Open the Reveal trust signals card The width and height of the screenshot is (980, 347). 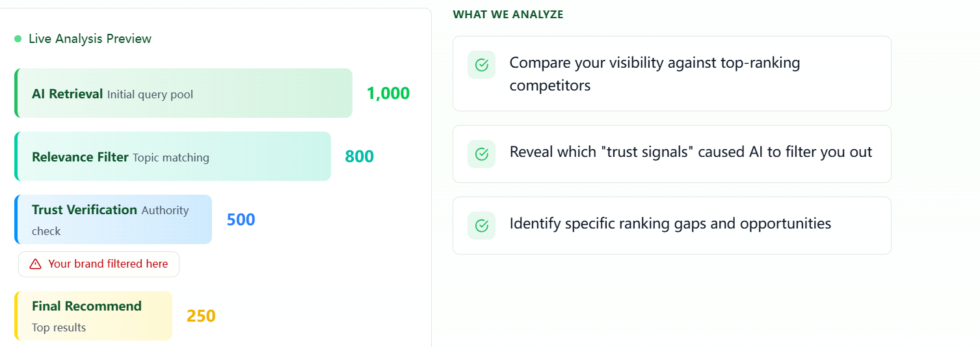672,154
